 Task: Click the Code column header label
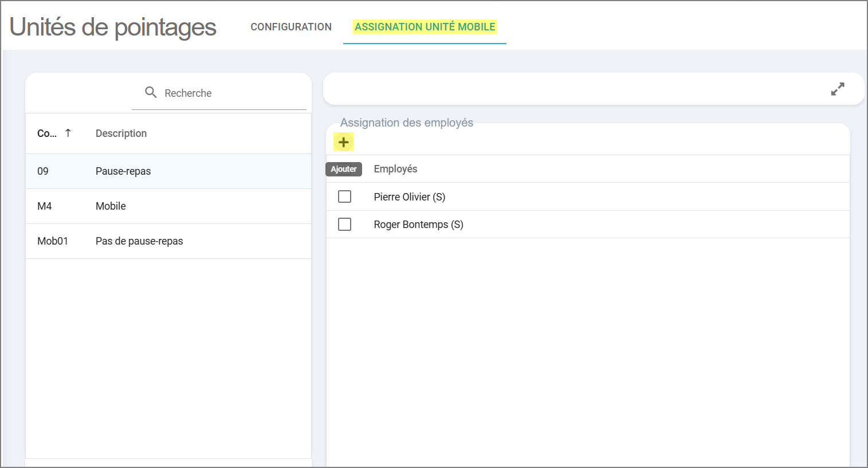click(46, 133)
